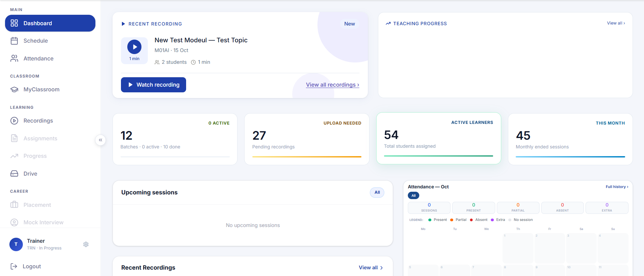Open Full history attendance link
The image size is (644, 276).
(x=617, y=187)
